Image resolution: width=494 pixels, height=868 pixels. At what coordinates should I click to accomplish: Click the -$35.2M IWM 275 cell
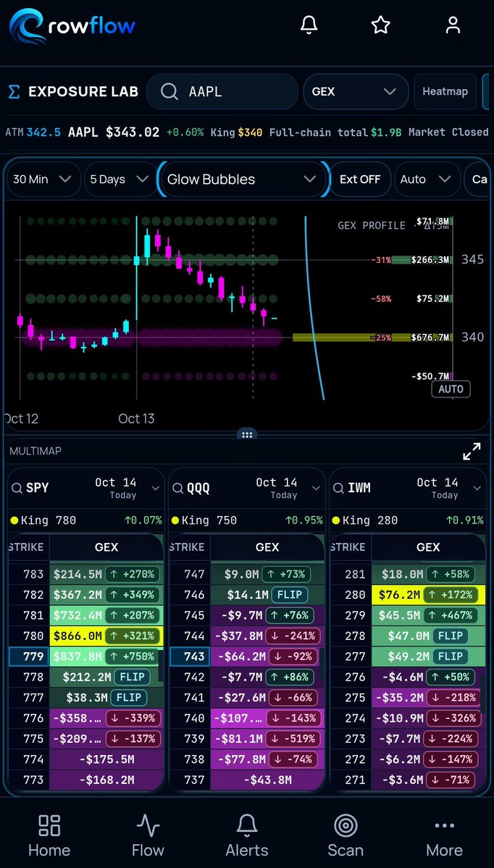(x=428, y=697)
